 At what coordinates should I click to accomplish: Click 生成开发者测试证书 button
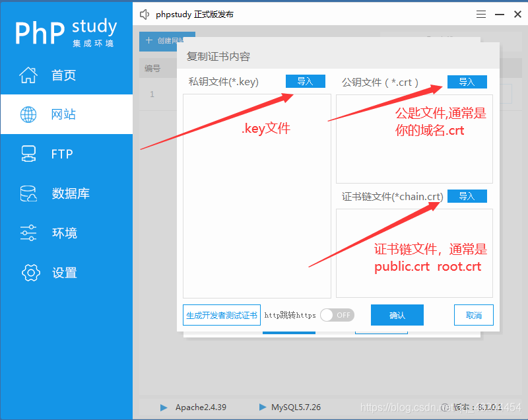click(x=222, y=315)
